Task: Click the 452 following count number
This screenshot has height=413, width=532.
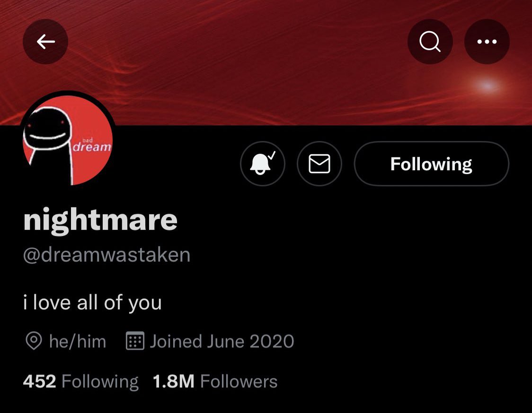Action: pos(39,381)
